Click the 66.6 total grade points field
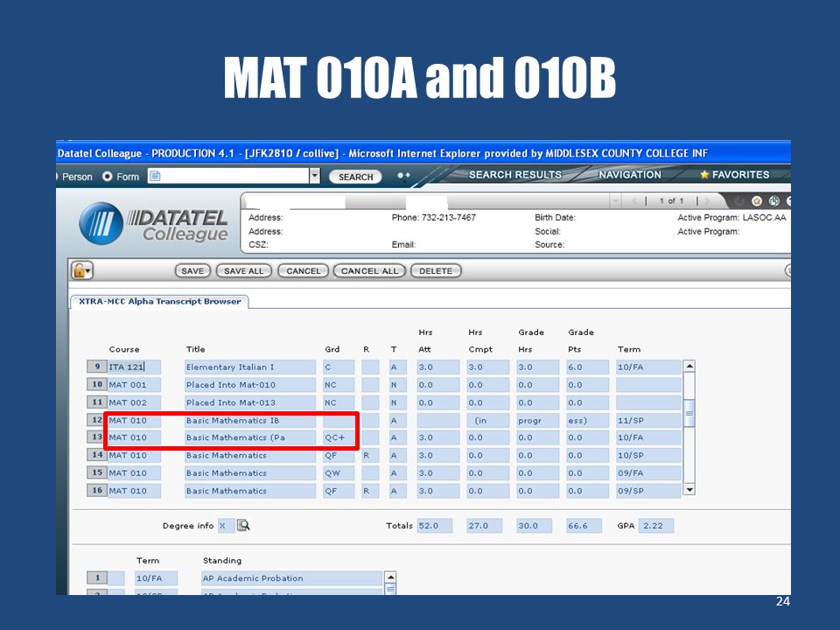This screenshot has height=630, width=840. [584, 526]
